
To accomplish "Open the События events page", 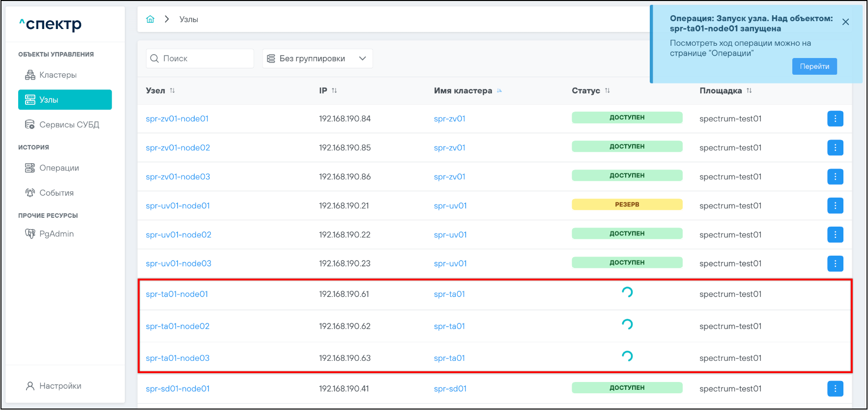I will point(56,193).
